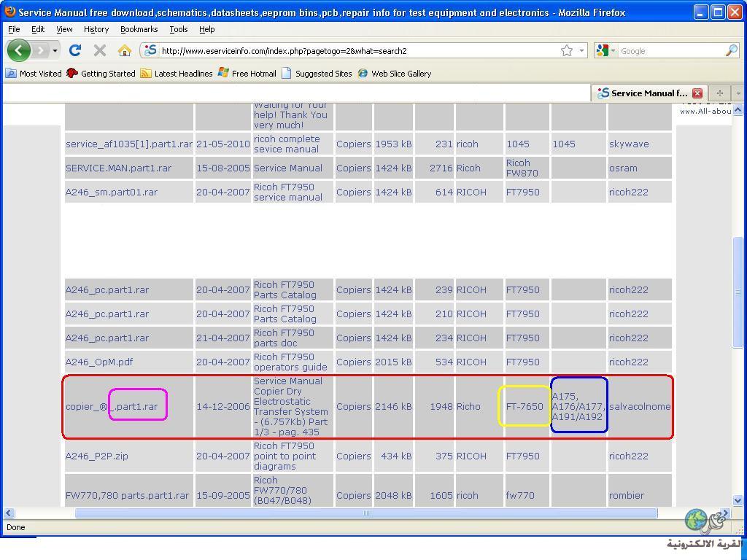Viewport: 747px width, 560px height.
Task: Open the search engine selector dropdown
Action: click(605, 50)
